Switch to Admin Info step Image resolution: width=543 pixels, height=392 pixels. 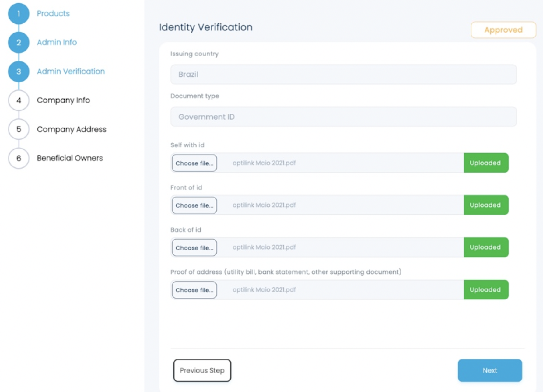click(x=57, y=43)
